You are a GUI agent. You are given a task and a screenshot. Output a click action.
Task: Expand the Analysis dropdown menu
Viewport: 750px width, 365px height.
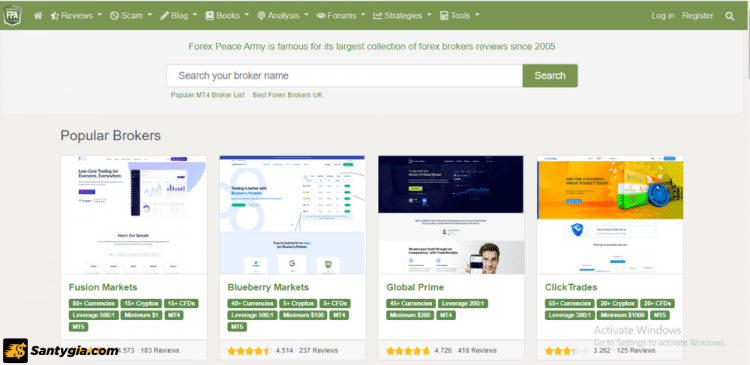[283, 16]
